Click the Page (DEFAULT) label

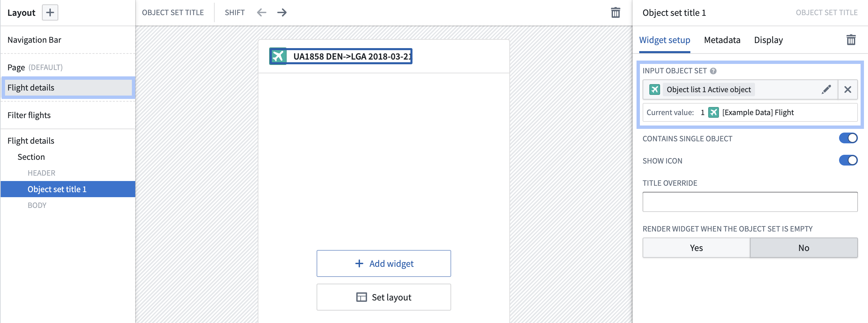coord(35,67)
